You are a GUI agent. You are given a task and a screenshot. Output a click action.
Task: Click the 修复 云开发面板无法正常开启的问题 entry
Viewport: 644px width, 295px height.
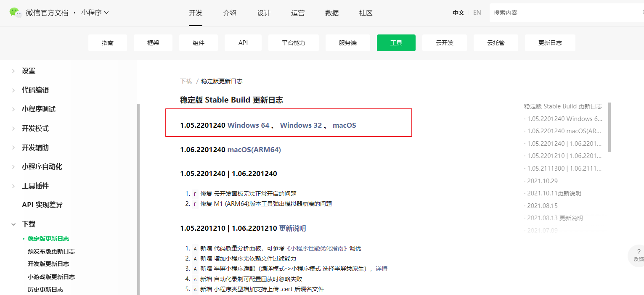click(x=248, y=194)
